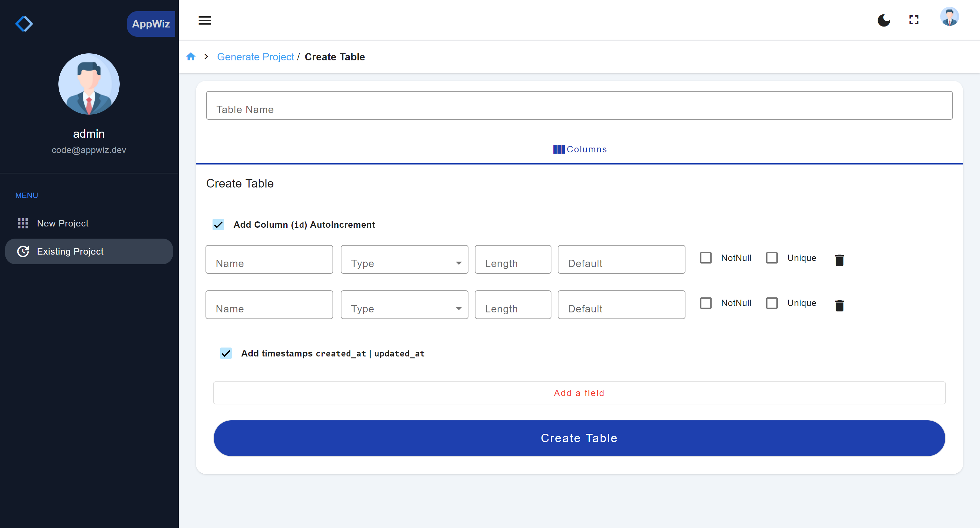
Task: Click the Add a field button
Action: pos(579,393)
